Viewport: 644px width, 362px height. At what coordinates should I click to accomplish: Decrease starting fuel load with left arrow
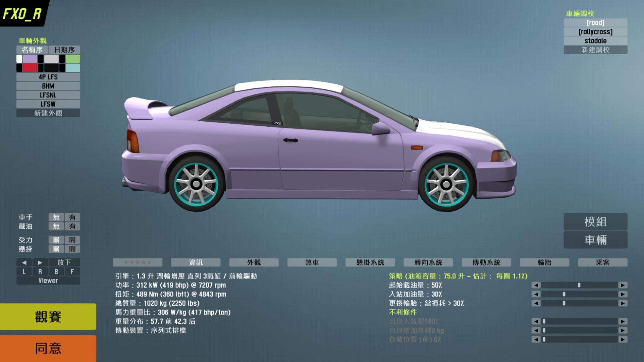536,285
